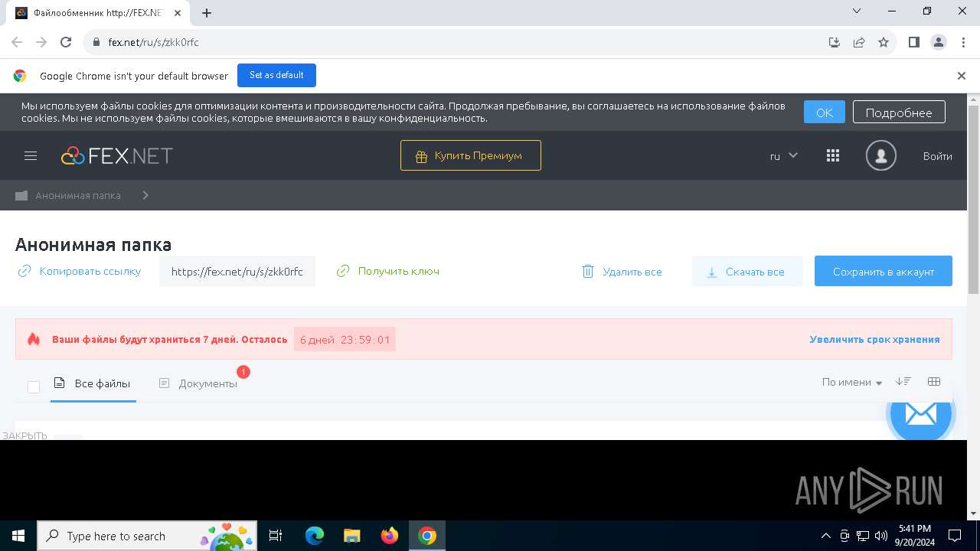This screenshot has height=551, width=980.
Task: Click the address bar URL
Action: pyautogui.click(x=154, y=42)
